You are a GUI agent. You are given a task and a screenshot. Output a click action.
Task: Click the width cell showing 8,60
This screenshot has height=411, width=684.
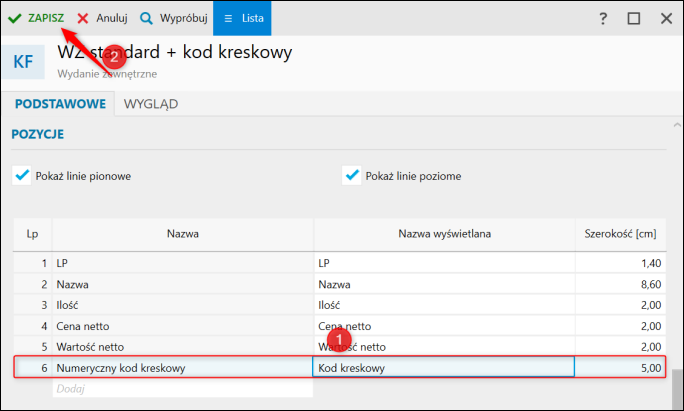pos(620,284)
